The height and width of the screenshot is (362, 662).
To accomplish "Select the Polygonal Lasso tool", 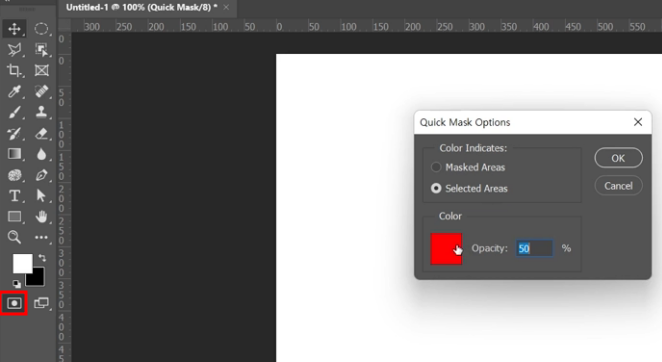I will click(x=14, y=50).
